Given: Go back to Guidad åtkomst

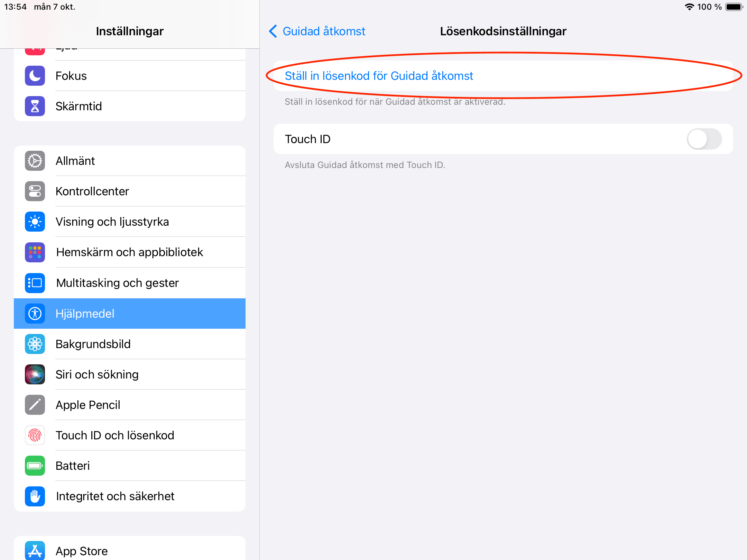Looking at the screenshot, I should point(317,31).
